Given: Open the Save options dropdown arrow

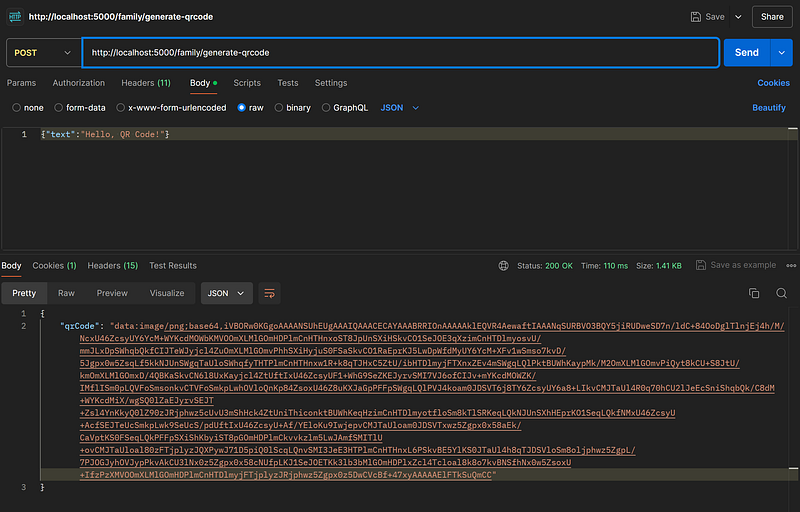Looking at the screenshot, I should 738,17.
